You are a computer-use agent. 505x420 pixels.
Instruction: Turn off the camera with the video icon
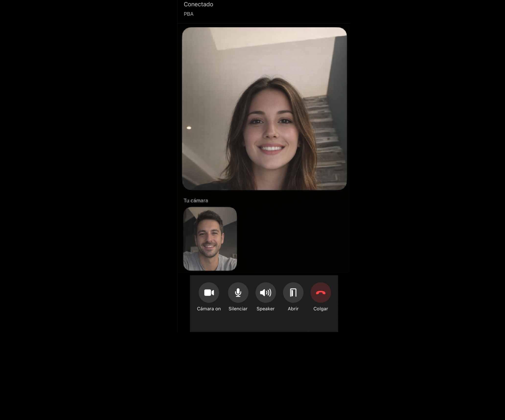(x=209, y=292)
